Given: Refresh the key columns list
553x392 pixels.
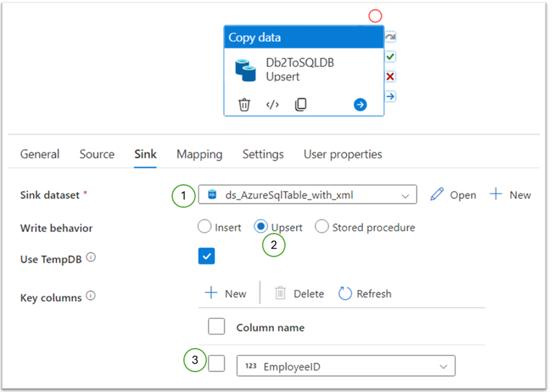Looking at the screenshot, I should (x=365, y=294).
